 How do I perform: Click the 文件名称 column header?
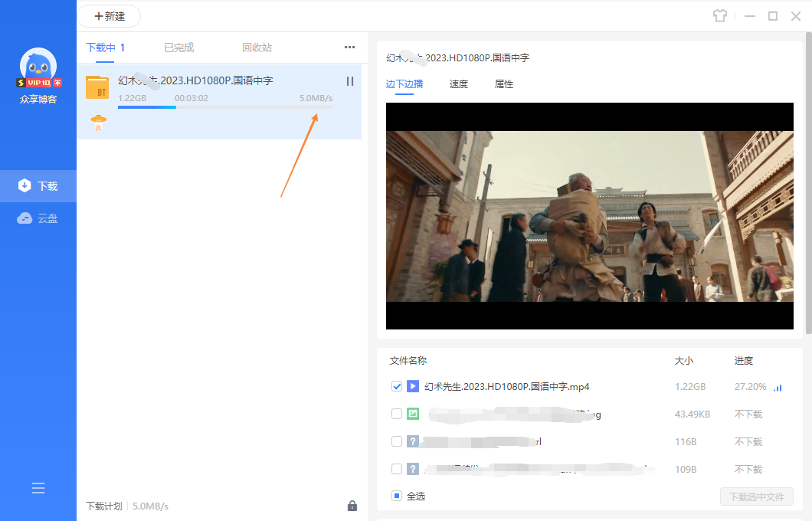pyautogui.click(x=408, y=360)
